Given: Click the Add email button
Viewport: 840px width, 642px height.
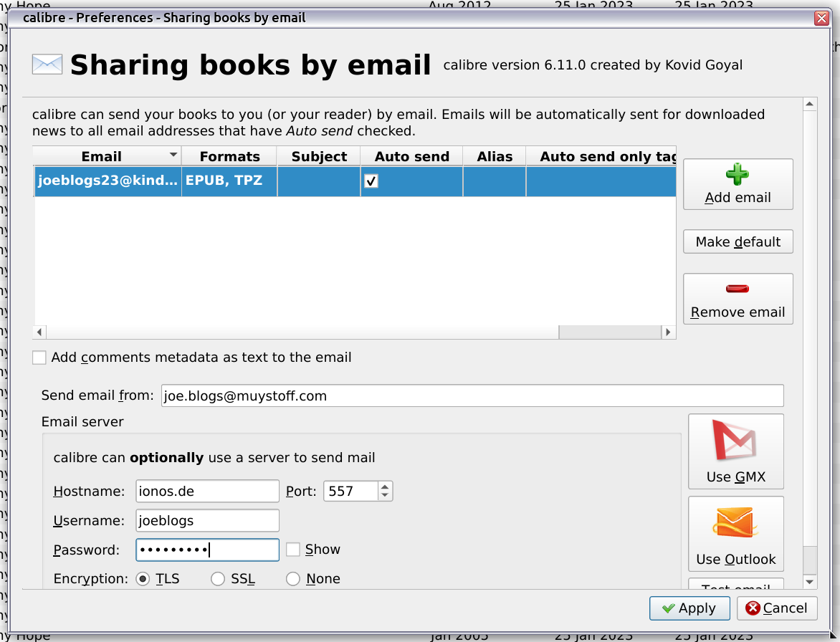Looking at the screenshot, I should point(738,183).
